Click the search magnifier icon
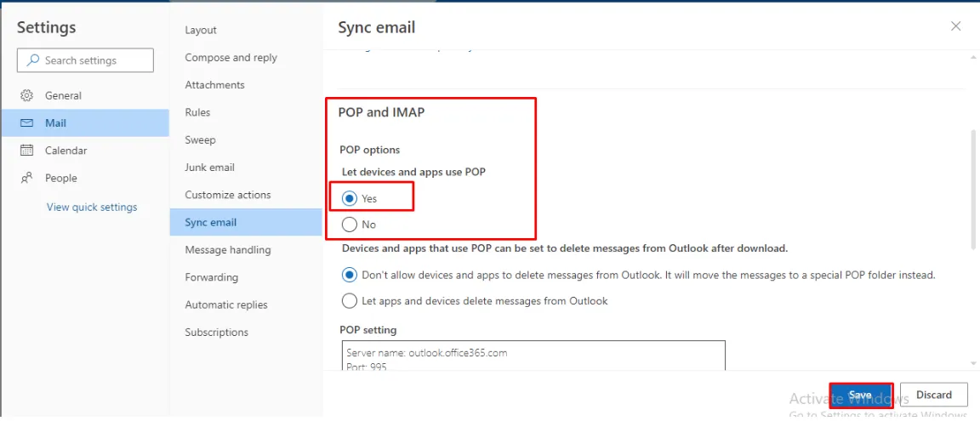 (33, 60)
